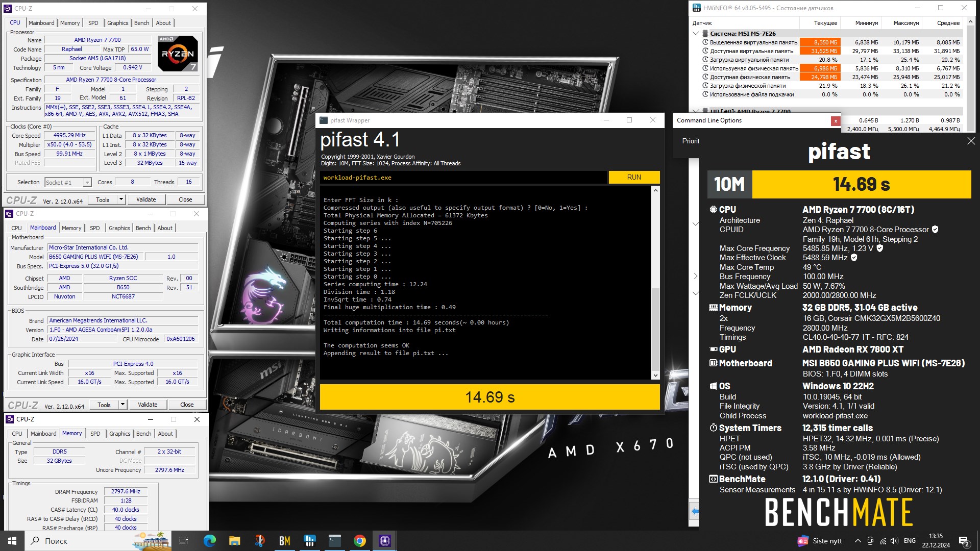Show hidden tray icons chevron
Image resolution: width=980 pixels, height=551 pixels.
pos(857,541)
